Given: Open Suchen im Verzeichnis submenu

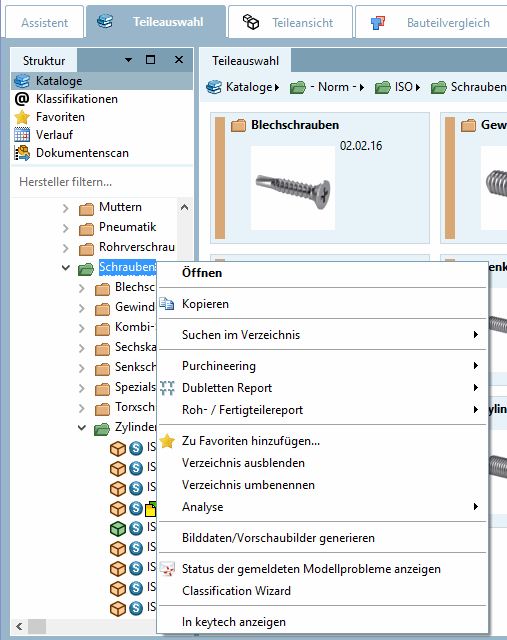Looking at the screenshot, I should pos(322,335).
